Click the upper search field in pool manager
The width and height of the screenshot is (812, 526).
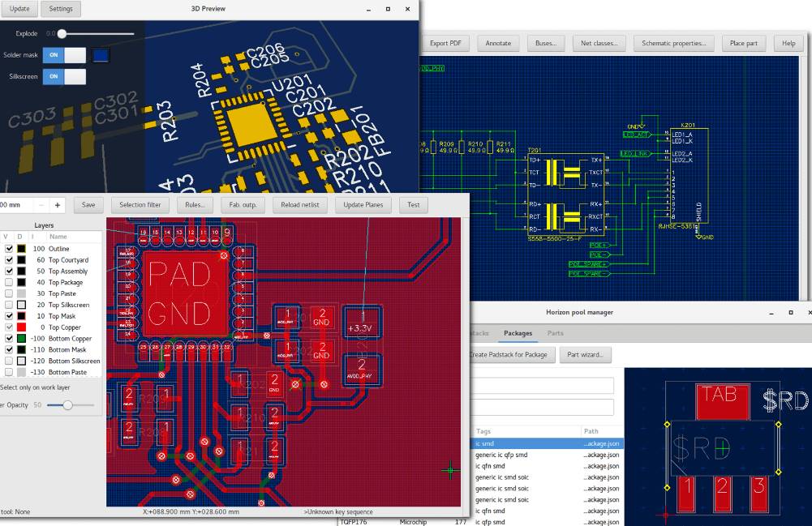542,385
